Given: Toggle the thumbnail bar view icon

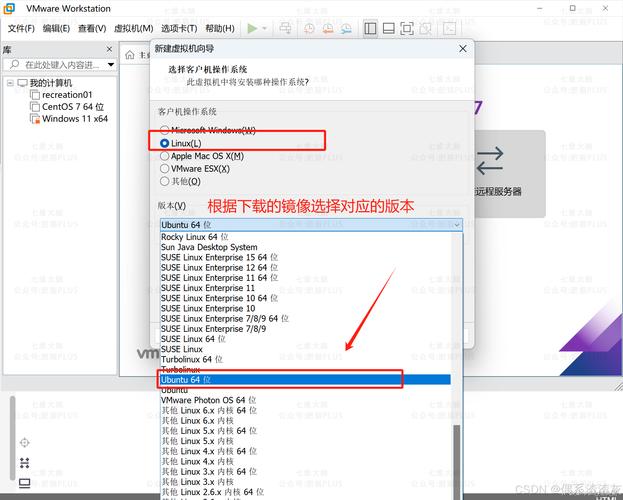Looking at the screenshot, I should [x=389, y=28].
